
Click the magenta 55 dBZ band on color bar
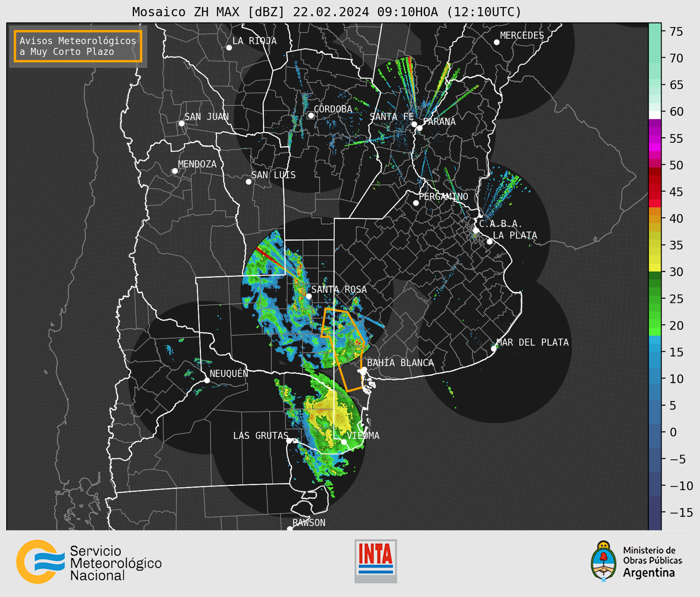pos(655,138)
